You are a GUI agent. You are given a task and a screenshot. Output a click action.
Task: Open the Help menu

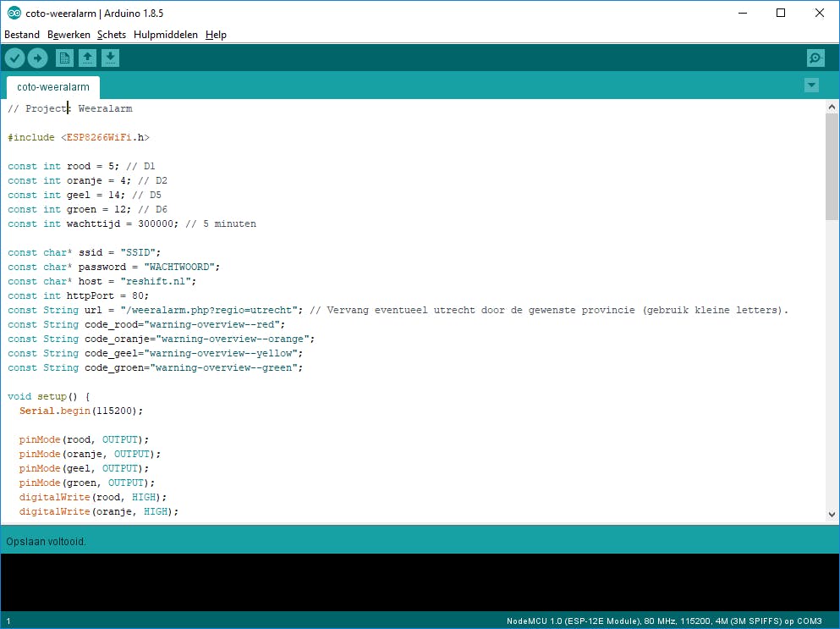pos(216,35)
